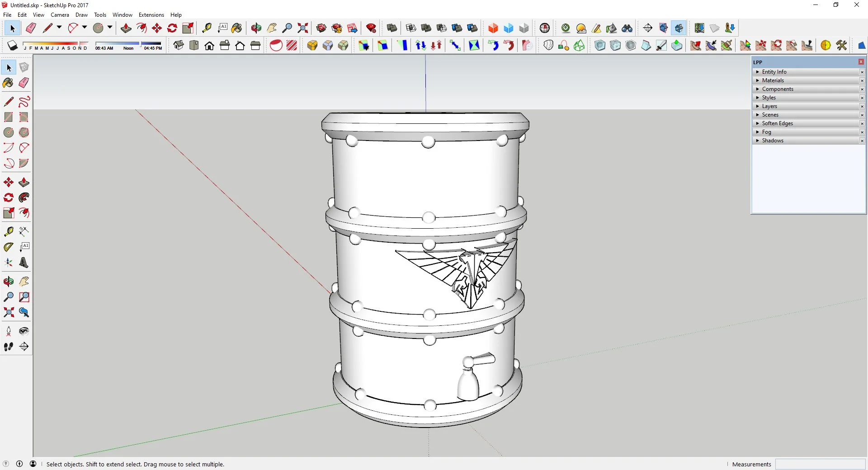Go to Previous camera view
Viewport: 868px width, 470px height.
24,312
